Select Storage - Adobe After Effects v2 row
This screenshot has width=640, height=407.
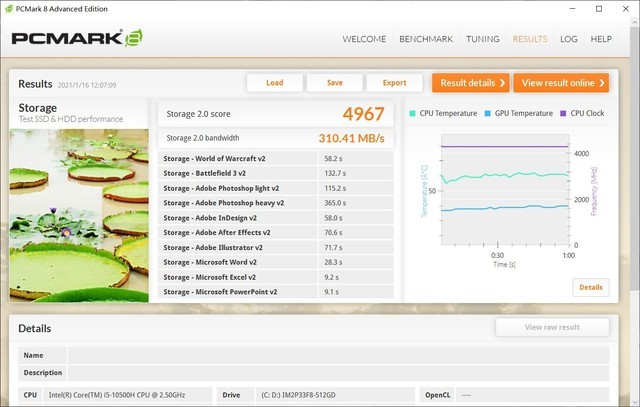click(x=276, y=233)
